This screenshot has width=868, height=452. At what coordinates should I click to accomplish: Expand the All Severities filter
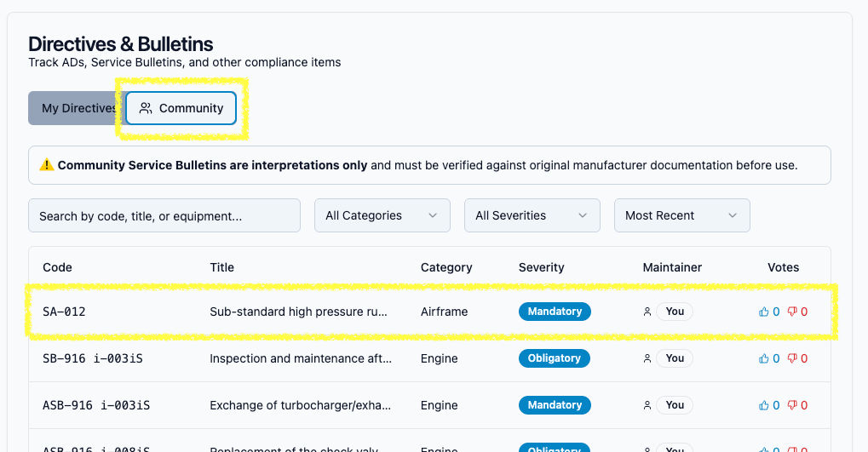532,215
